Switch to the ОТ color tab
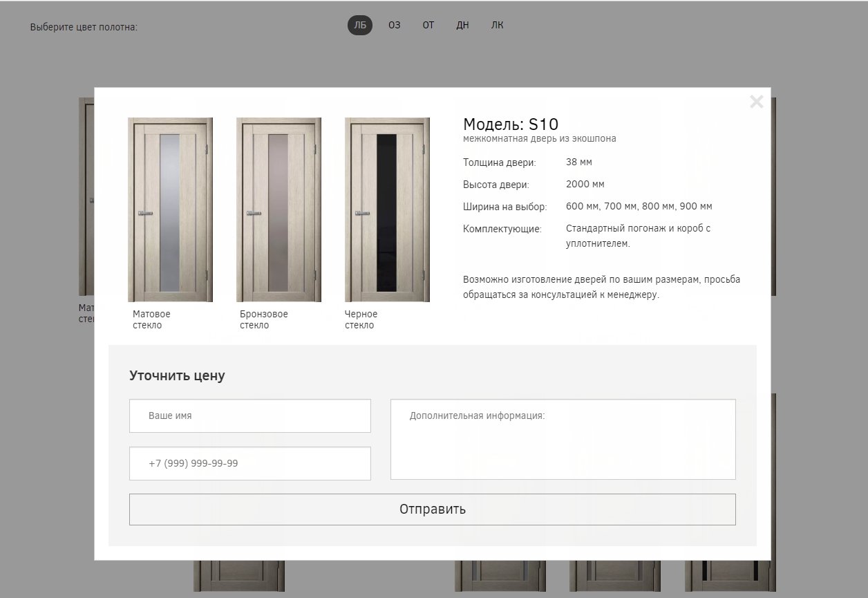Image resolution: width=868 pixels, height=598 pixels. pos(428,26)
